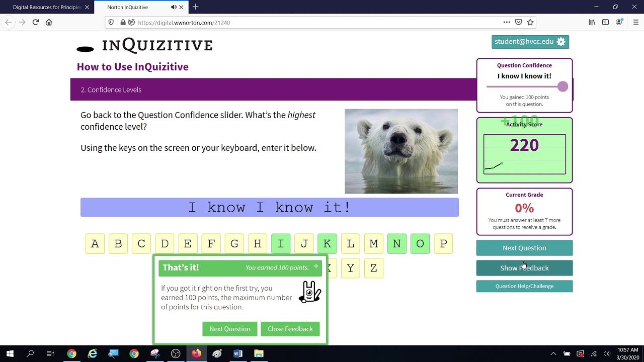644x362 pixels.
Task: Click the letter E key
Action: pos(188,244)
